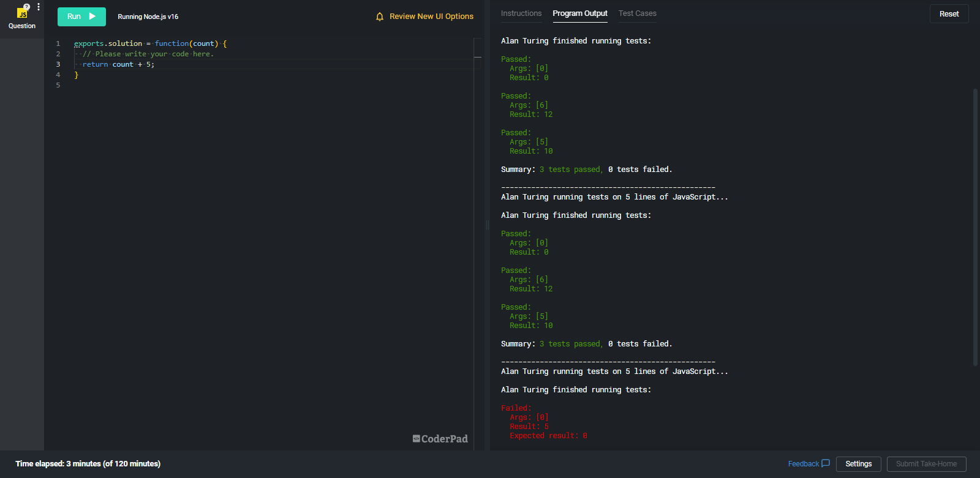This screenshot has height=478, width=980.
Task: Open the Settings button
Action: pos(858,464)
